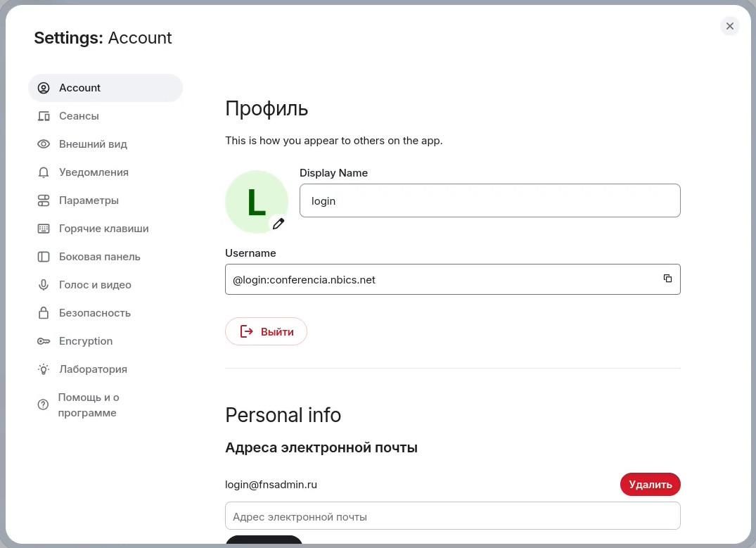Focus the Адрес электронной почты input
The height and width of the screenshot is (548, 756).
click(452, 516)
